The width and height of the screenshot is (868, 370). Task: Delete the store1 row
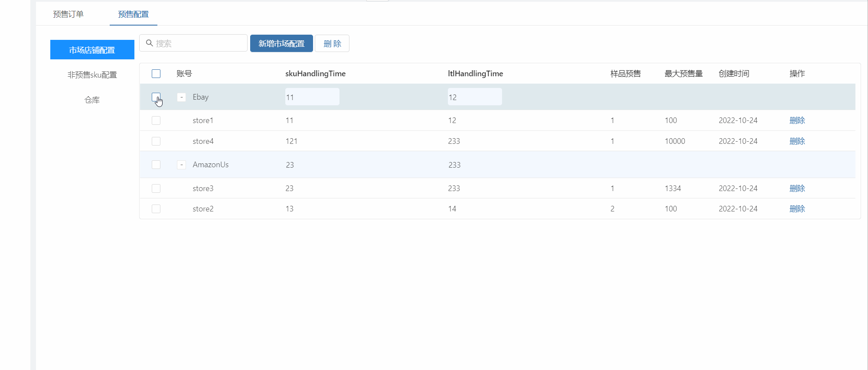coord(797,120)
